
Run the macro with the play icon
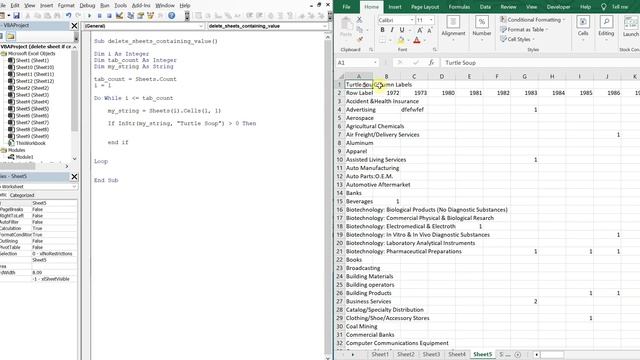coord(89,16)
